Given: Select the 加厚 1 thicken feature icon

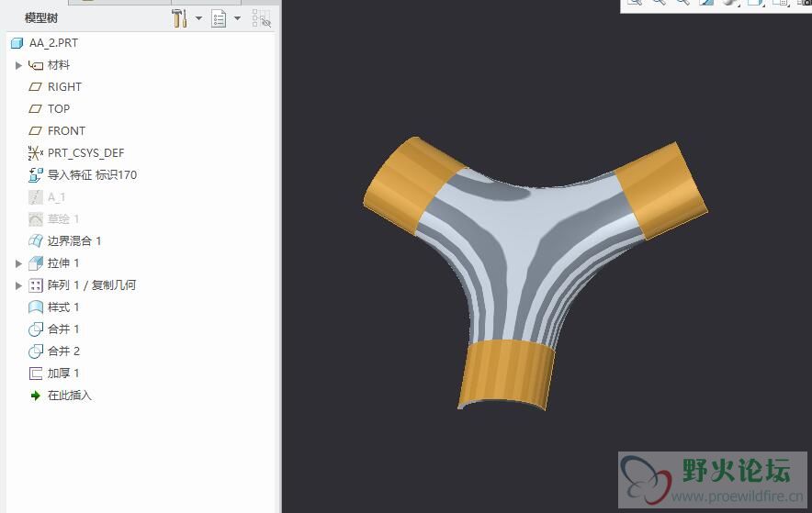Looking at the screenshot, I should coord(35,374).
